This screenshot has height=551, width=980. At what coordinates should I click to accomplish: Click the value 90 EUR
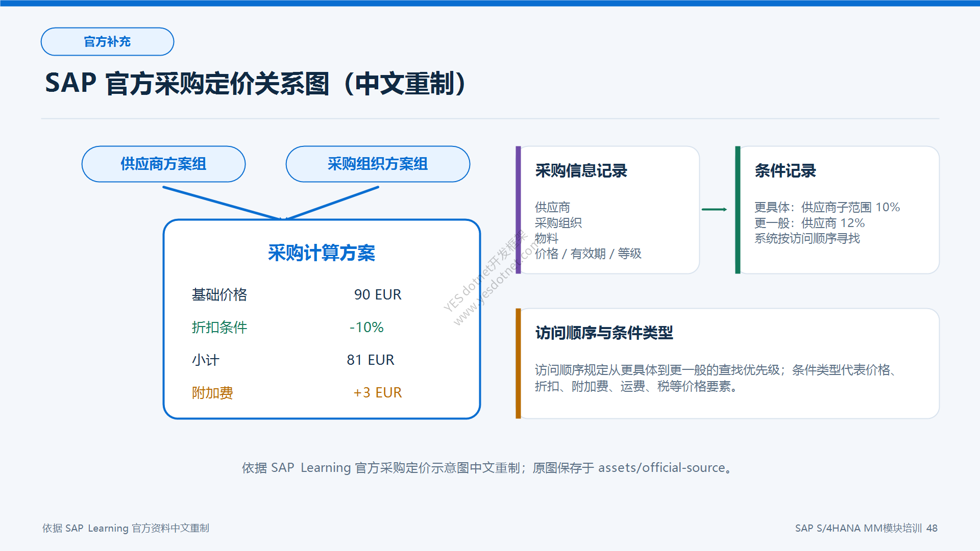pos(378,294)
